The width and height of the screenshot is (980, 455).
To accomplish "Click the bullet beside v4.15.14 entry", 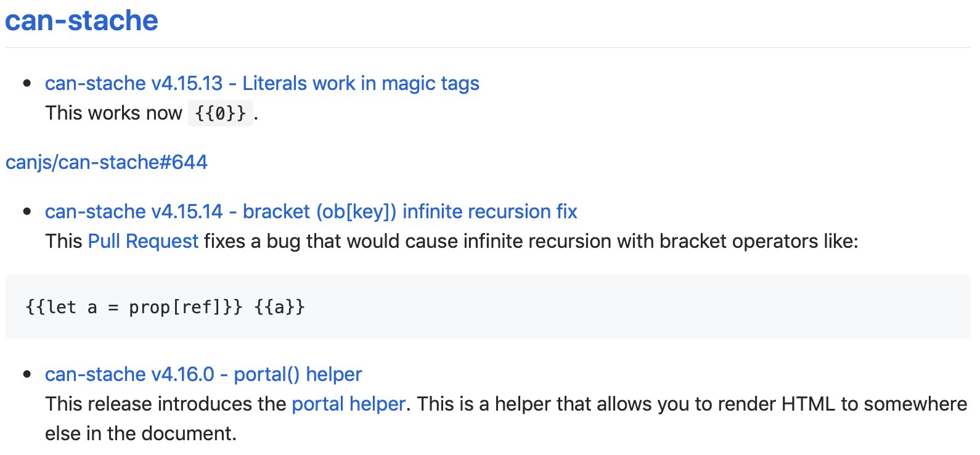I will tap(27, 211).
